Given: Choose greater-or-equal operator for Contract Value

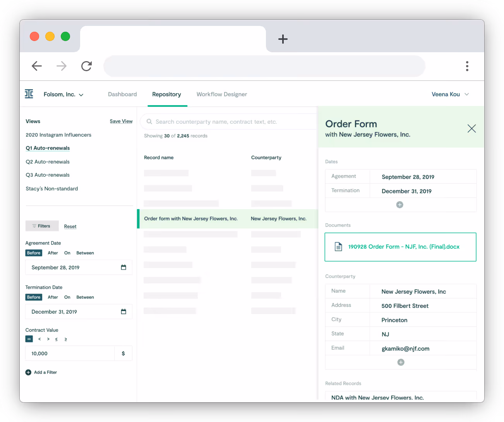Looking at the screenshot, I should point(66,339).
